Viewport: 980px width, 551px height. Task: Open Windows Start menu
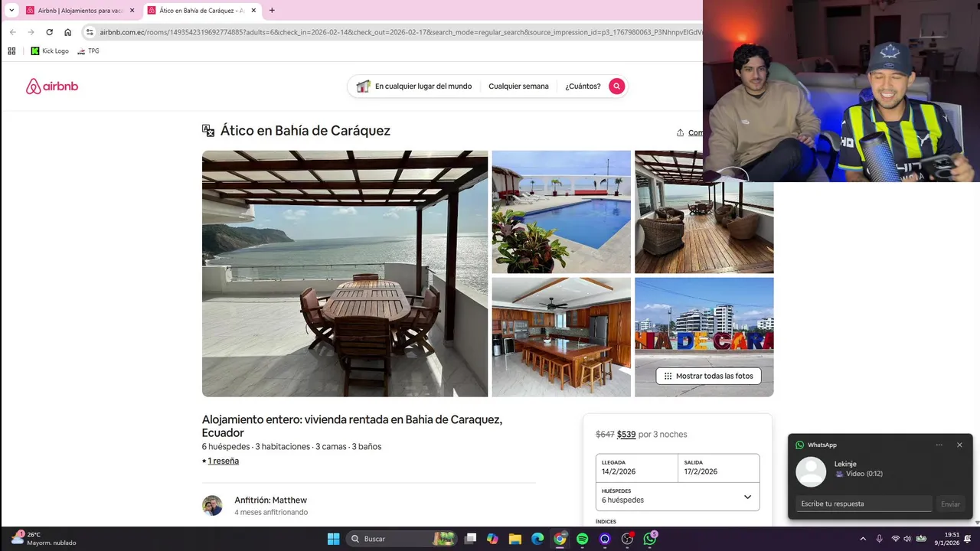[x=333, y=539]
